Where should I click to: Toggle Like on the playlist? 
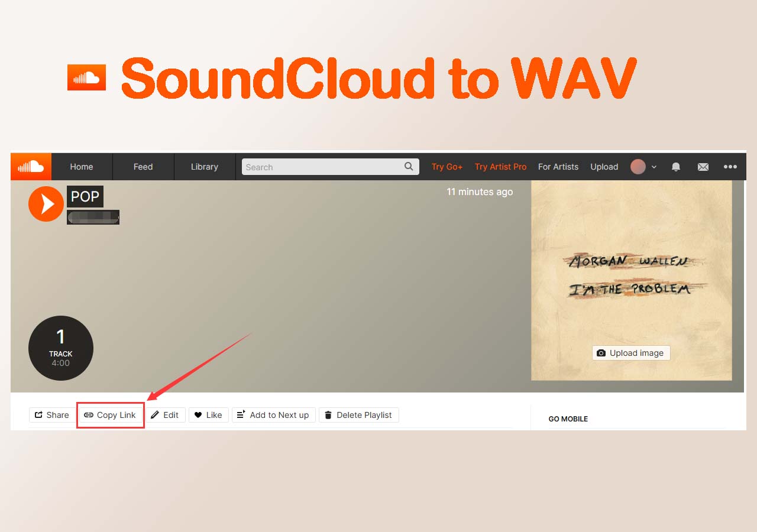pos(209,415)
